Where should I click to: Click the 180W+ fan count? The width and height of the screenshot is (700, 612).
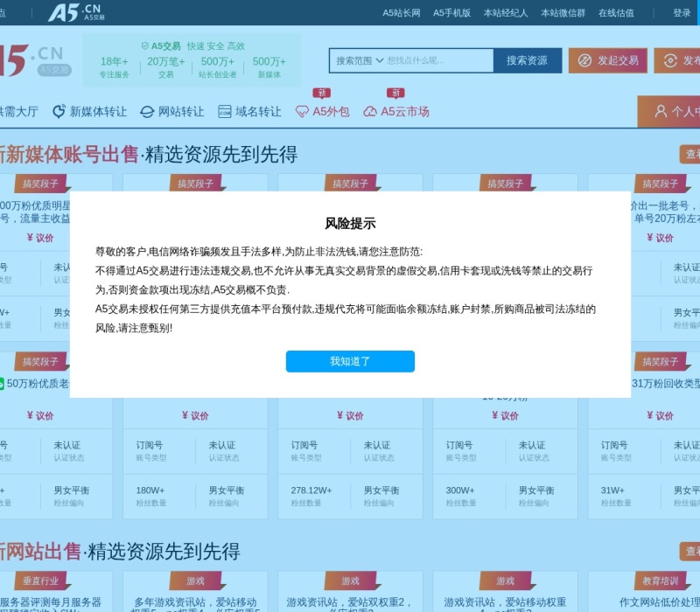click(150, 490)
